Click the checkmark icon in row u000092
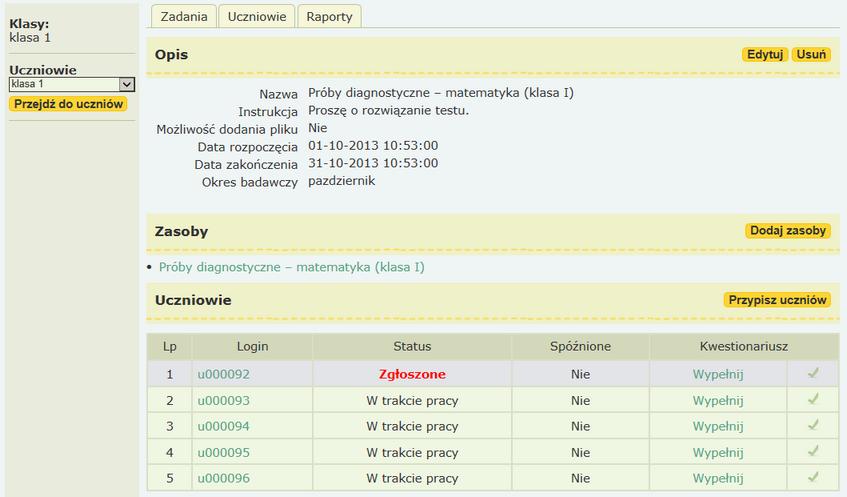Image resolution: width=847 pixels, height=497 pixels. [x=814, y=373]
